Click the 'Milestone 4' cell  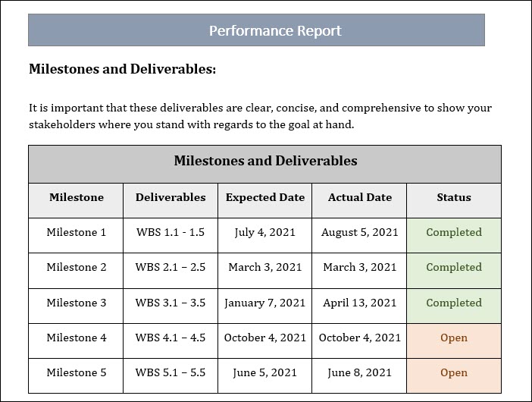click(x=76, y=341)
